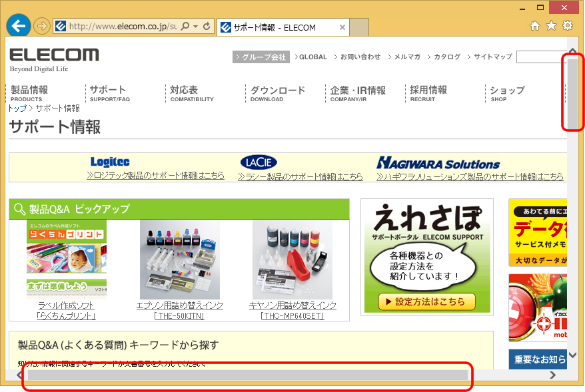The image size is (585, 392).
Task: Click the Hagiwara Solutions logo
Action: click(x=438, y=163)
